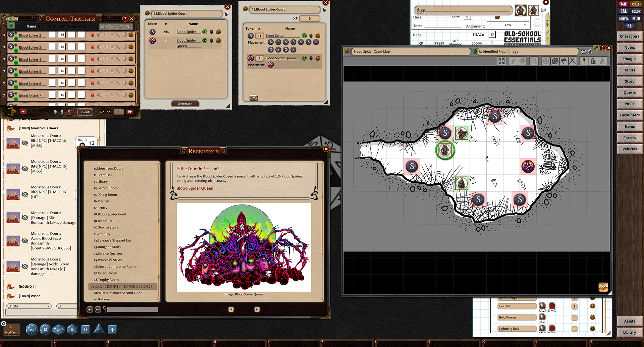644x347 pixels.
Task: Select the flag tool in map toolbar
Action: pos(564,61)
